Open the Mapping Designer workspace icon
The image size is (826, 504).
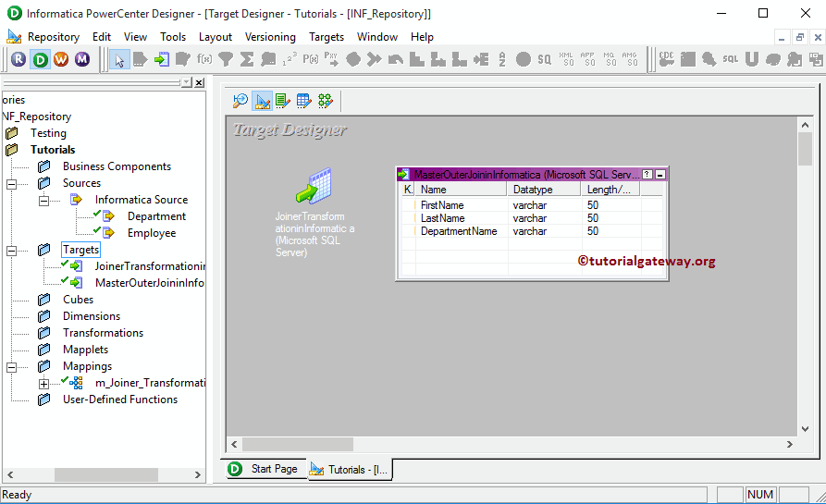pyautogui.click(x=326, y=101)
